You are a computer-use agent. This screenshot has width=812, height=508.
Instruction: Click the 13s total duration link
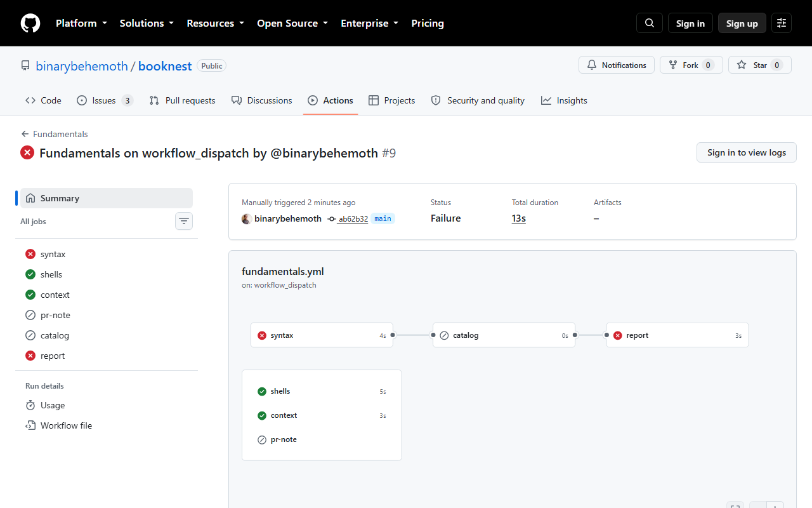[x=519, y=218]
